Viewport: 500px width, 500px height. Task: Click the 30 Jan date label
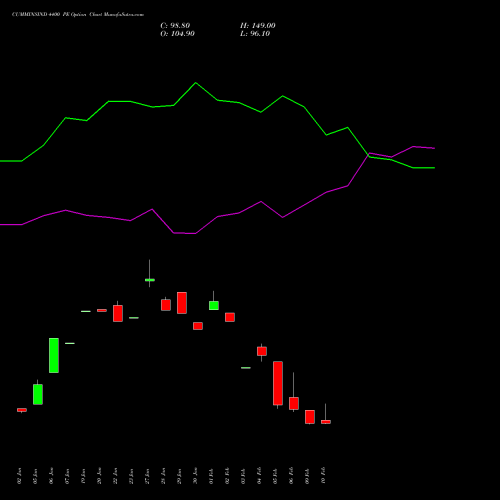click(x=195, y=476)
